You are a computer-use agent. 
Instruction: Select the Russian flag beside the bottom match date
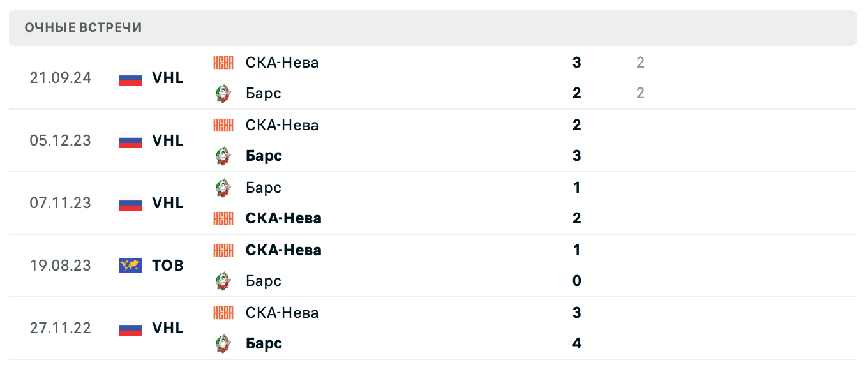pos(130,328)
